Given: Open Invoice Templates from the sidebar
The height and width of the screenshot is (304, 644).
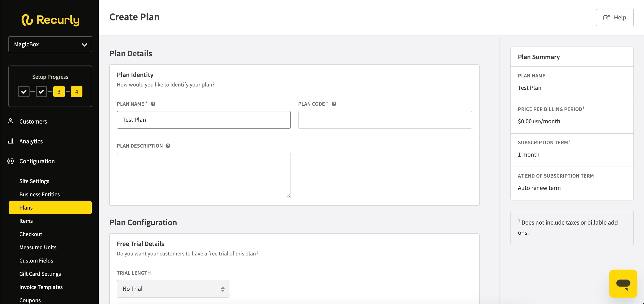Looking at the screenshot, I should (41, 287).
